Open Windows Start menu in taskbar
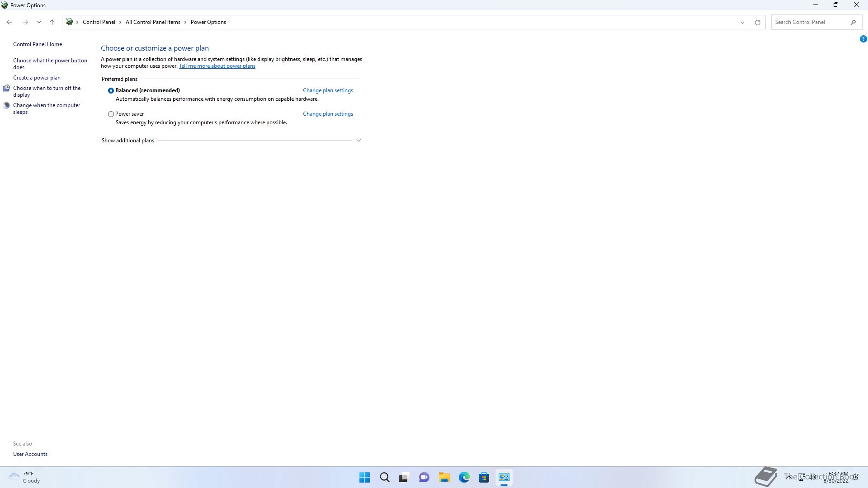868x488 pixels. pyautogui.click(x=364, y=477)
